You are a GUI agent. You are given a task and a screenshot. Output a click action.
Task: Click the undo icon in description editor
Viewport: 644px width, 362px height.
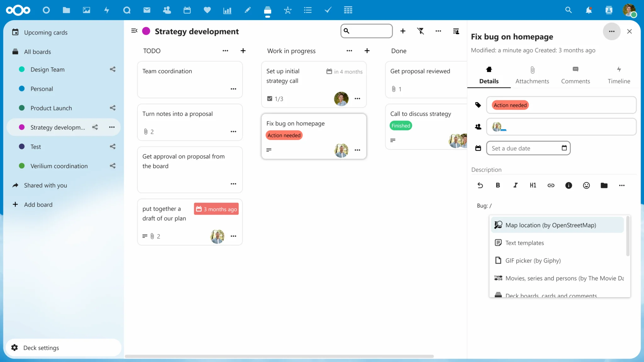coord(480,185)
